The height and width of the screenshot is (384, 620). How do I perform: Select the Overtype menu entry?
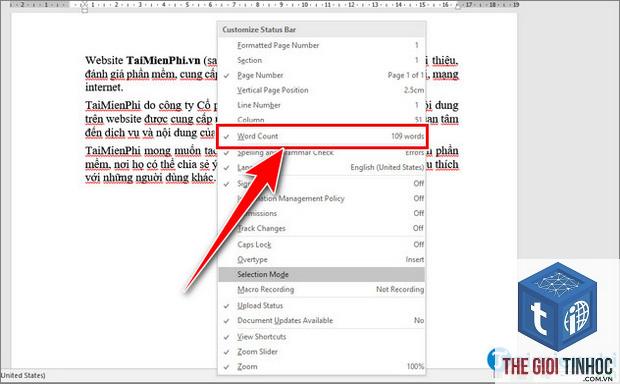(x=322, y=259)
